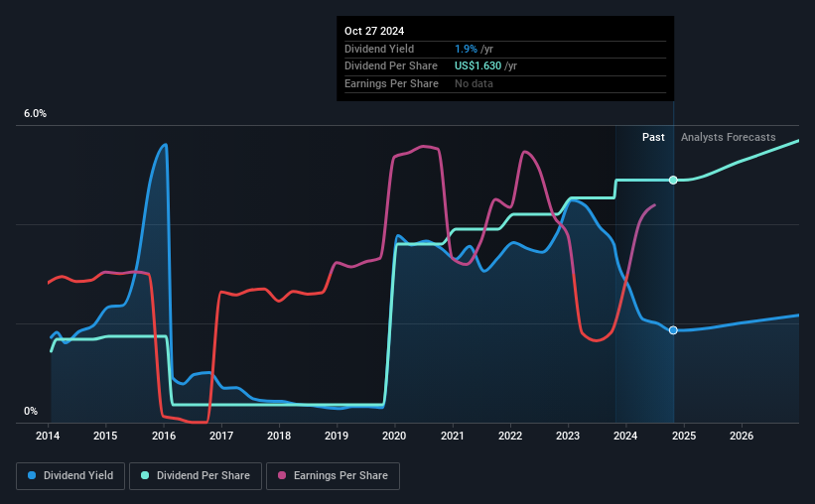Image resolution: width=815 pixels, height=504 pixels.
Task: Click the 2023 x-axis label
Action: click(x=568, y=436)
